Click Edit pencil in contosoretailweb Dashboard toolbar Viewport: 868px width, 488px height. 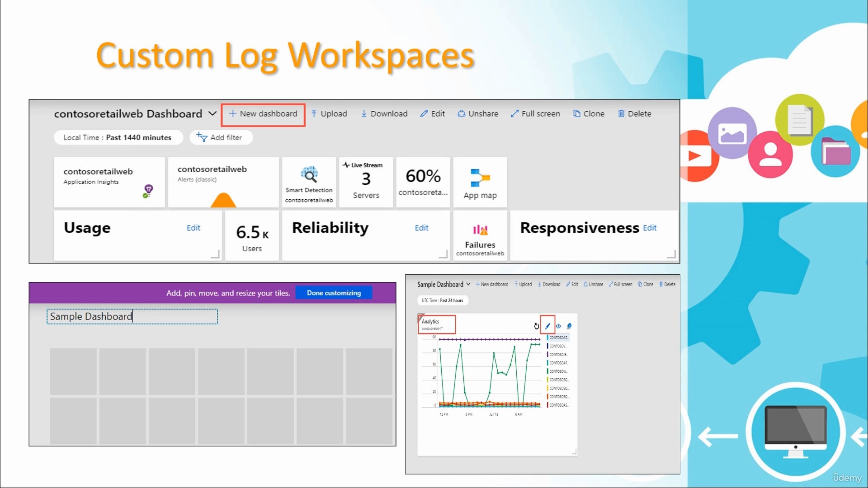point(433,114)
